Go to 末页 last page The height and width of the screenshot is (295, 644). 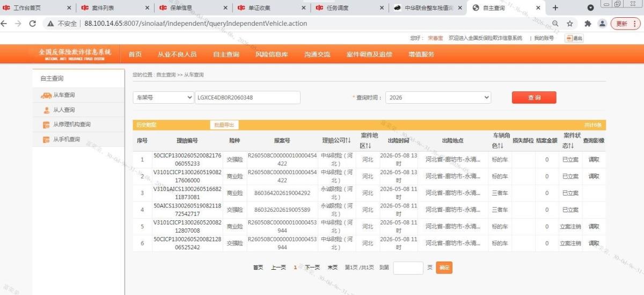333,268
